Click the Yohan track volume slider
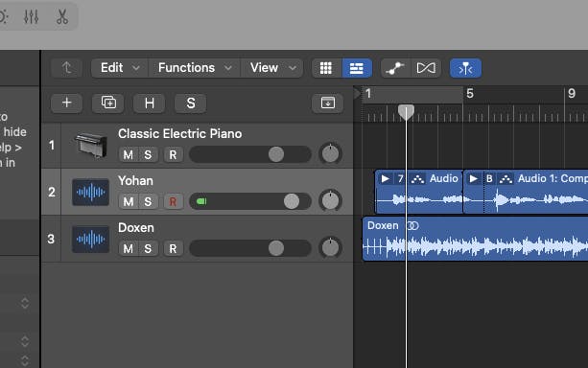Viewport: 588px width, 368px height. click(250, 201)
